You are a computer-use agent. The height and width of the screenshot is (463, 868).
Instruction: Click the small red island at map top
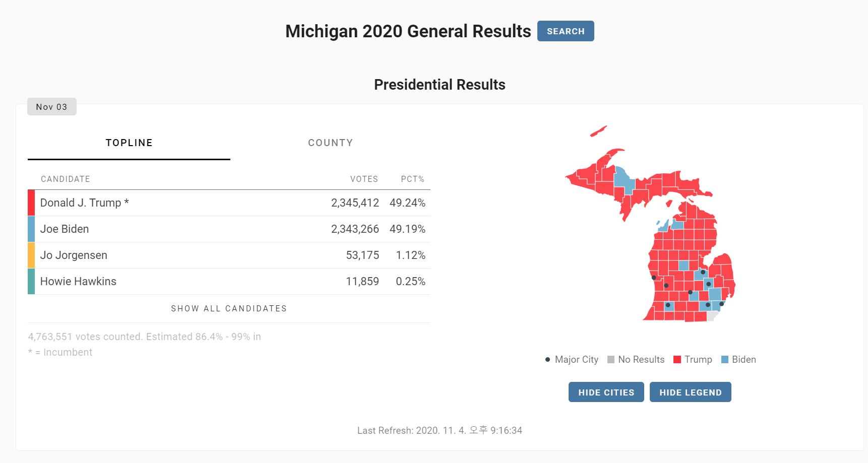(598, 132)
